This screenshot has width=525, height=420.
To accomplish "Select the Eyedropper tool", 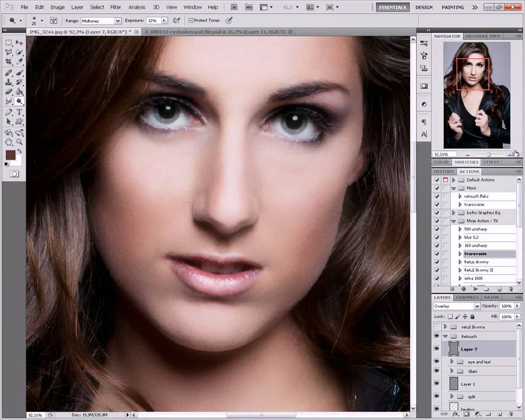I will click(x=19, y=62).
